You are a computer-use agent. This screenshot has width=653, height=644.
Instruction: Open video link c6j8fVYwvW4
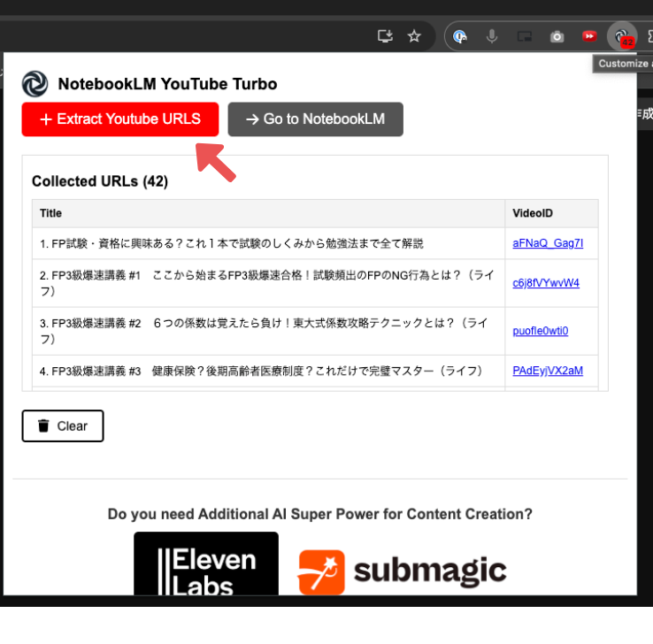[x=546, y=283]
